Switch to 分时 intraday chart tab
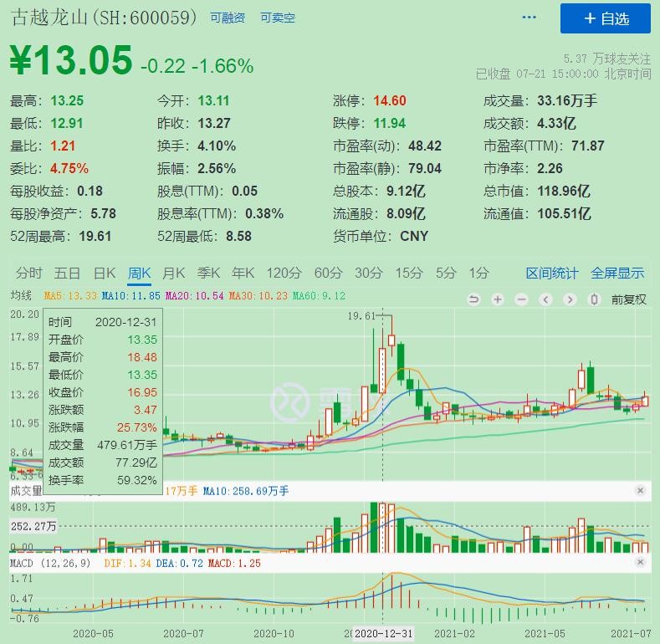This screenshot has width=660, height=644. click(29, 273)
